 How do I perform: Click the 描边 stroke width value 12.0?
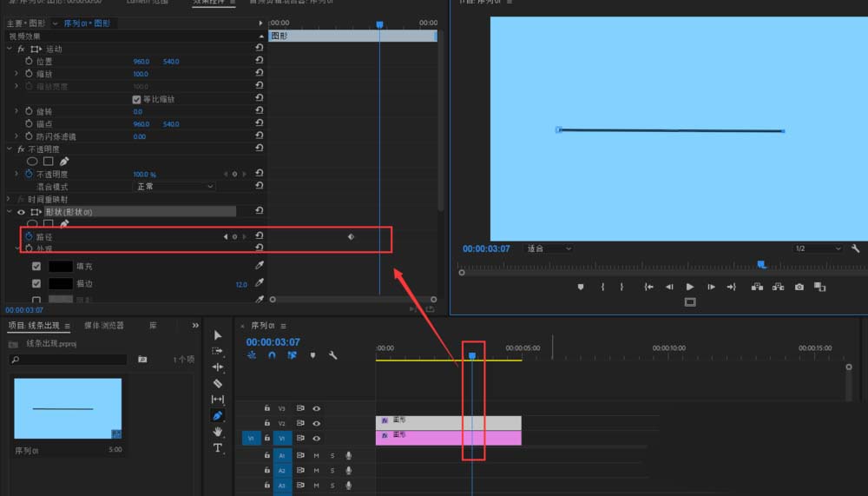241,284
